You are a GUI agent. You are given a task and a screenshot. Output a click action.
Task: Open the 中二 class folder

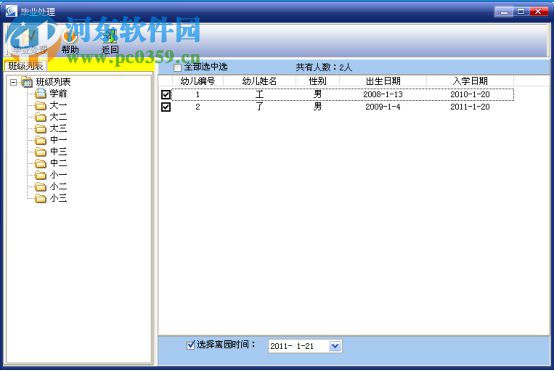[x=58, y=163]
